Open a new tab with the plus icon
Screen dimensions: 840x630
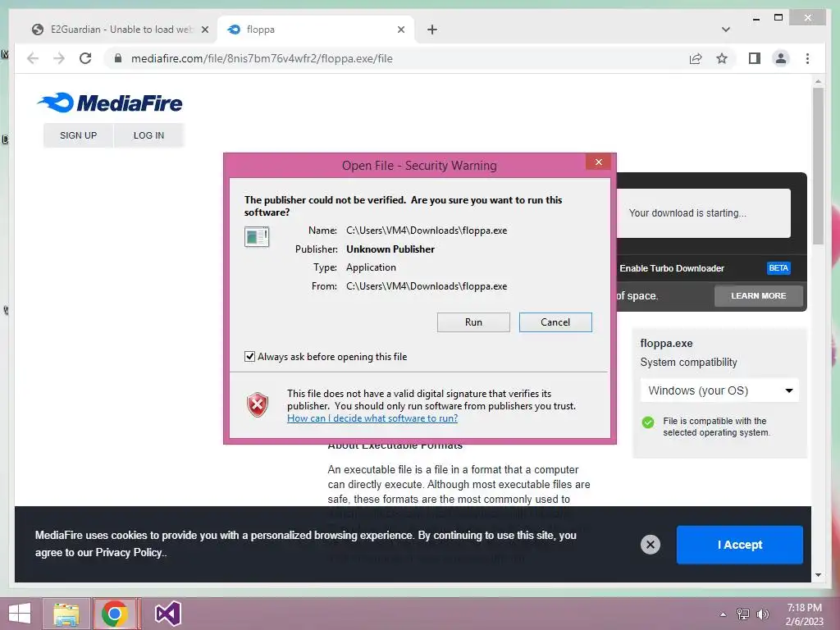[432, 30]
